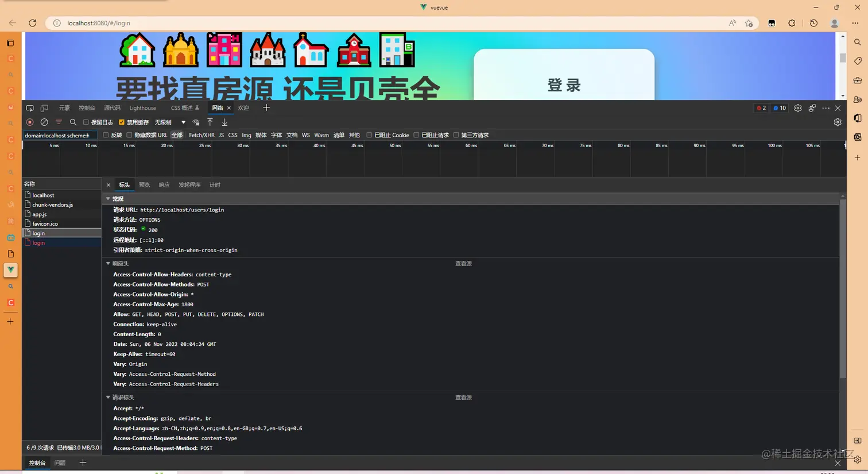Show the 2 errors badge
This screenshot has height=474, width=868.
click(761, 108)
